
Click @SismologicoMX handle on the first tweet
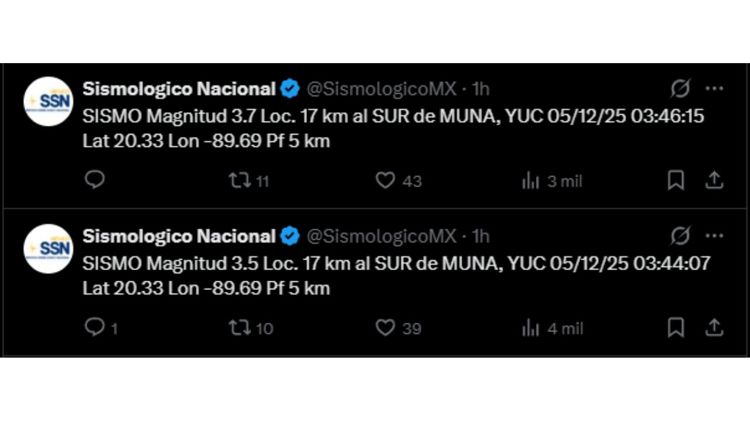pos(380,88)
